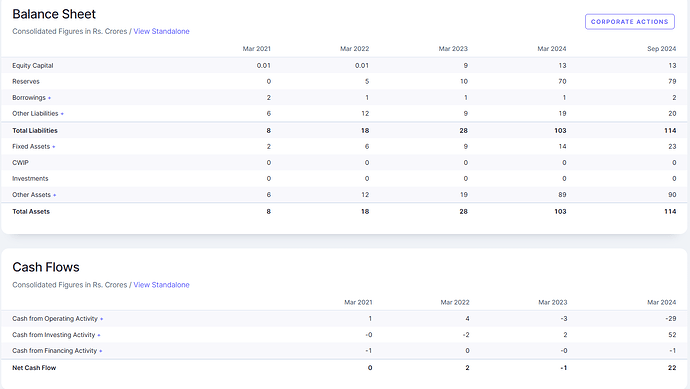
Task: Select the Total Liabilities row label
Action: [x=35, y=131]
